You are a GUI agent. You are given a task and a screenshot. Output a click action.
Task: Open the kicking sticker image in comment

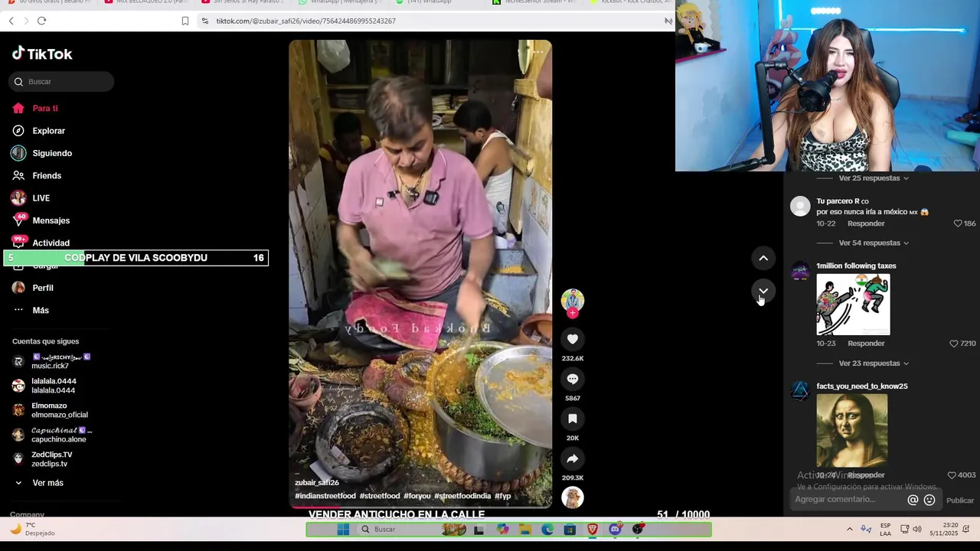(x=853, y=305)
